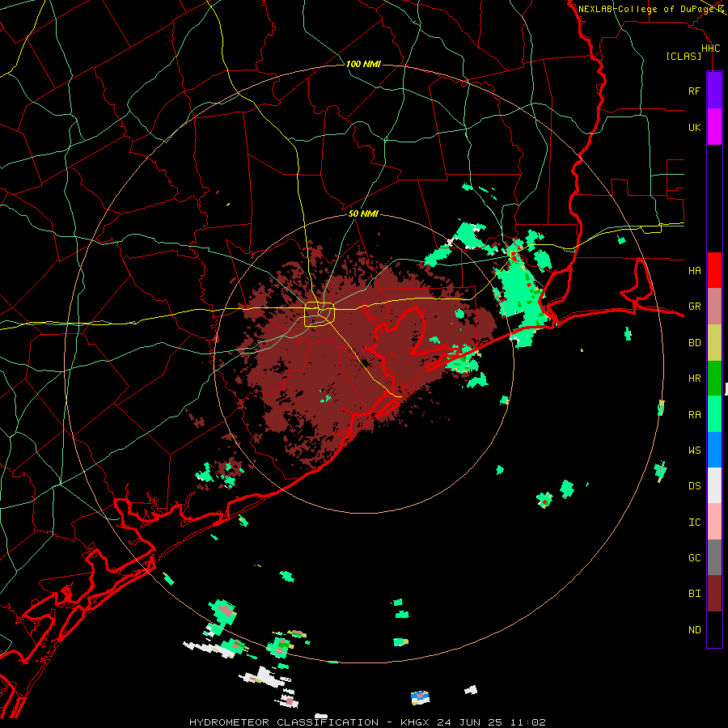Image resolution: width=728 pixels, height=728 pixels.
Task: Select the BD yellow legend swatch
Action: click(714, 343)
